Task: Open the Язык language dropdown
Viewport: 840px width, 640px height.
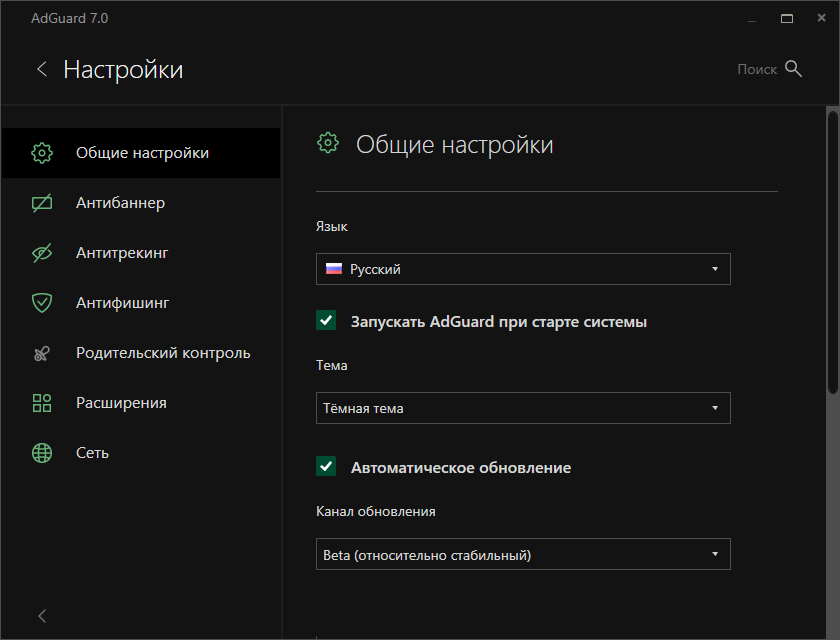Action: pos(523,269)
